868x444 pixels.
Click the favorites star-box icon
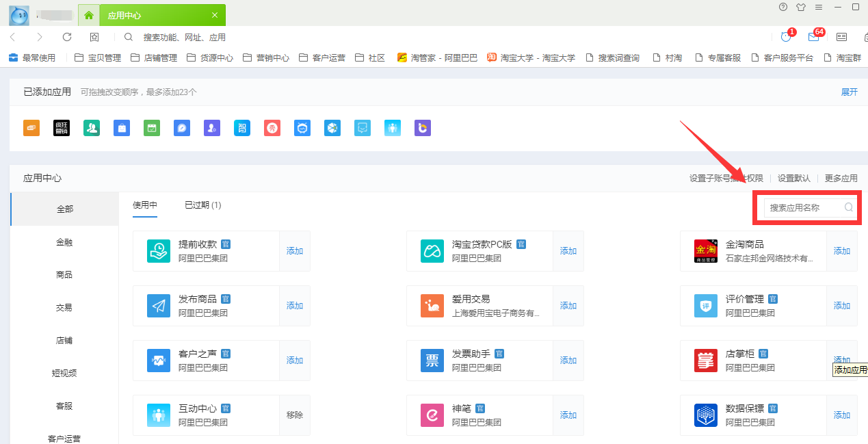click(x=94, y=37)
